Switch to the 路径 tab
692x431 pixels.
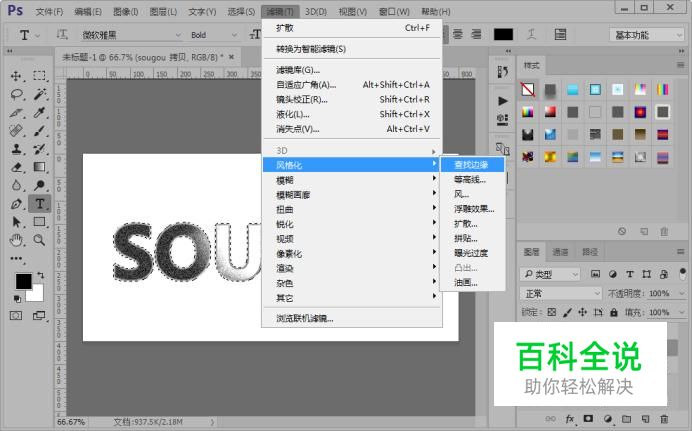click(590, 252)
